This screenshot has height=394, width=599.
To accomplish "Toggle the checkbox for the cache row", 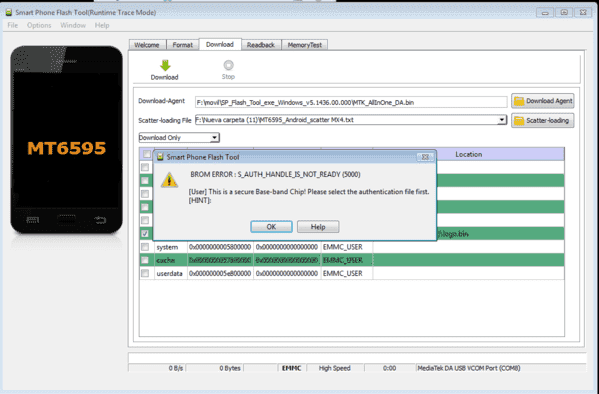I will point(145,260).
